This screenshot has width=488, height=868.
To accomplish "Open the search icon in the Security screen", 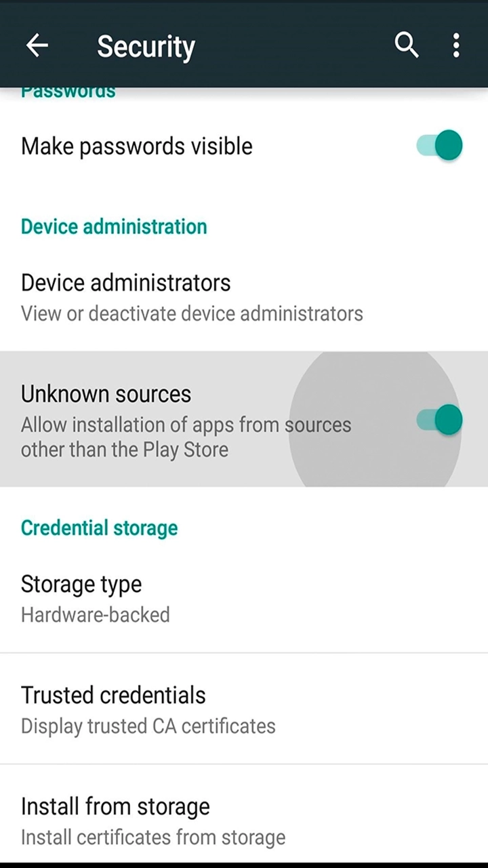I will click(x=407, y=45).
